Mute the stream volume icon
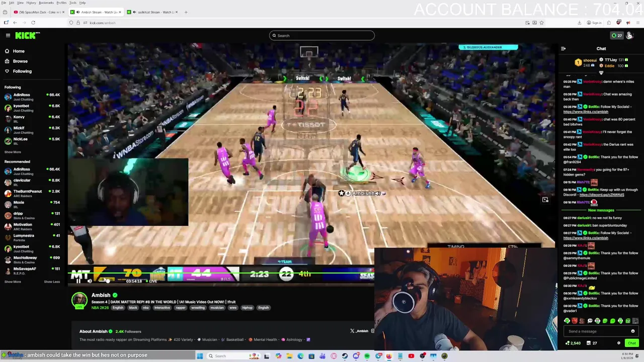 [x=90, y=281]
